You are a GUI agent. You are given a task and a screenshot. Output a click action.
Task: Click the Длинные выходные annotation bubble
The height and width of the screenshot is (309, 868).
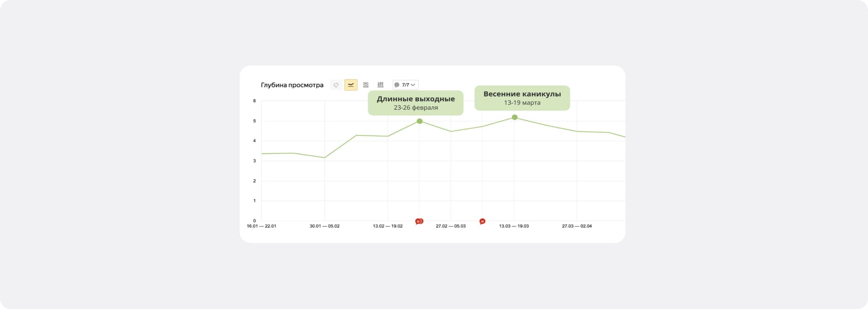(x=415, y=103)
